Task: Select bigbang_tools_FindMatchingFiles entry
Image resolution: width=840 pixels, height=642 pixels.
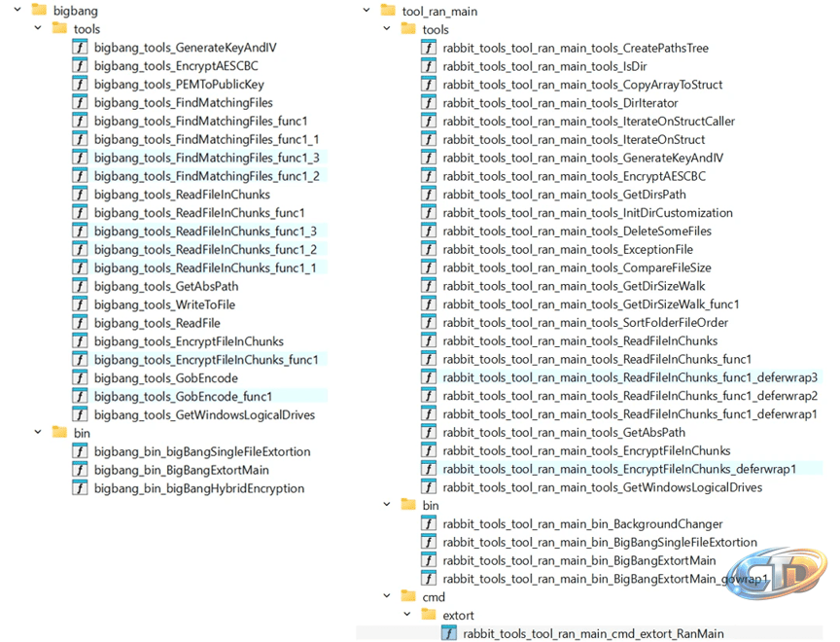Action: point(183,102)
